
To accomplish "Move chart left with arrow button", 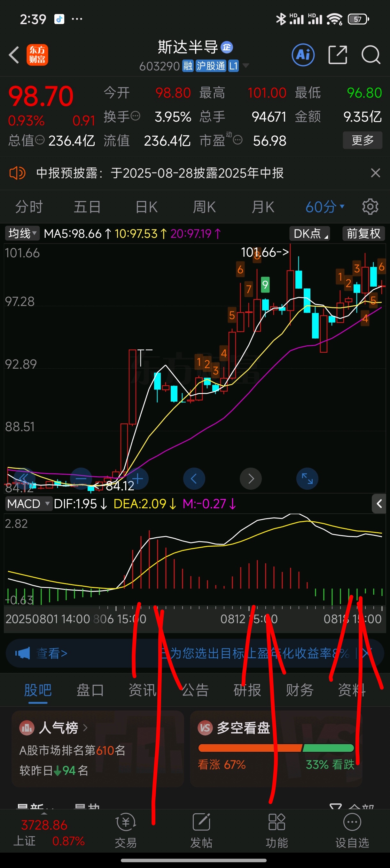I will [x=194, y=478].
